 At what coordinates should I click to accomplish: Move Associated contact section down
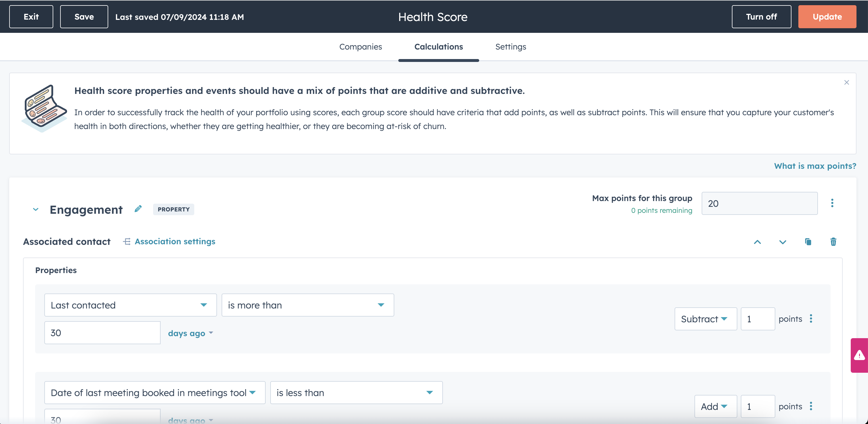coord(783,242)
